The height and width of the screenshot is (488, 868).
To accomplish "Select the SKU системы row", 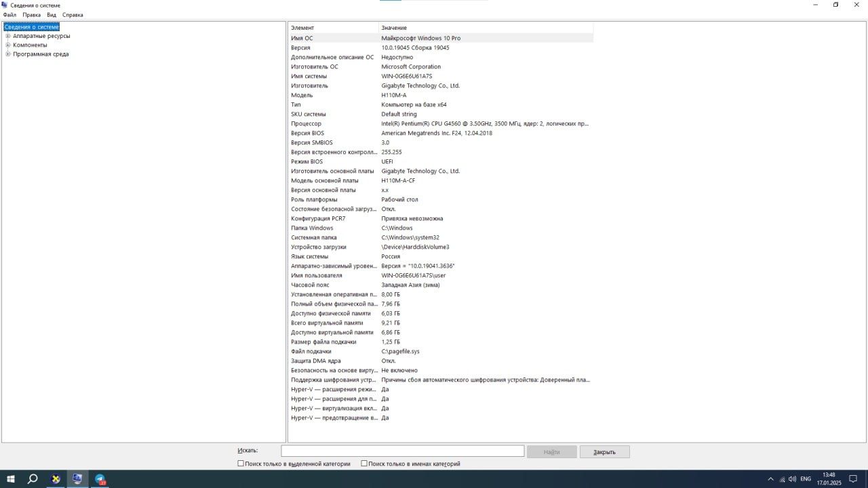I will (x=441, y=115).
